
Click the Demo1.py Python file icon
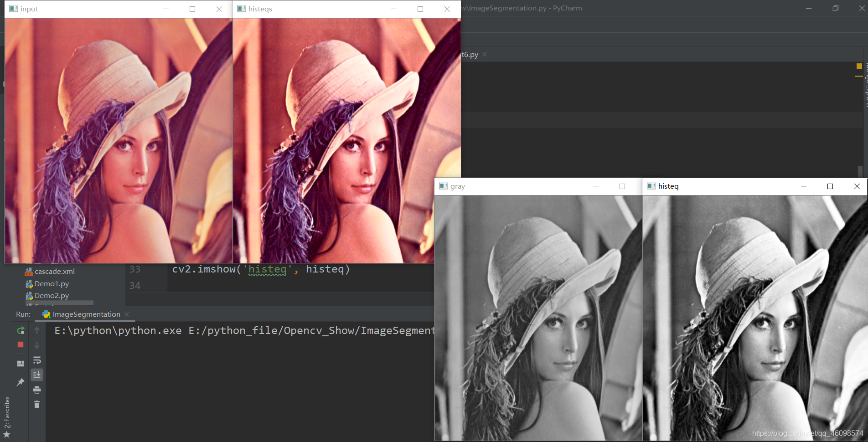coord(29,284)
